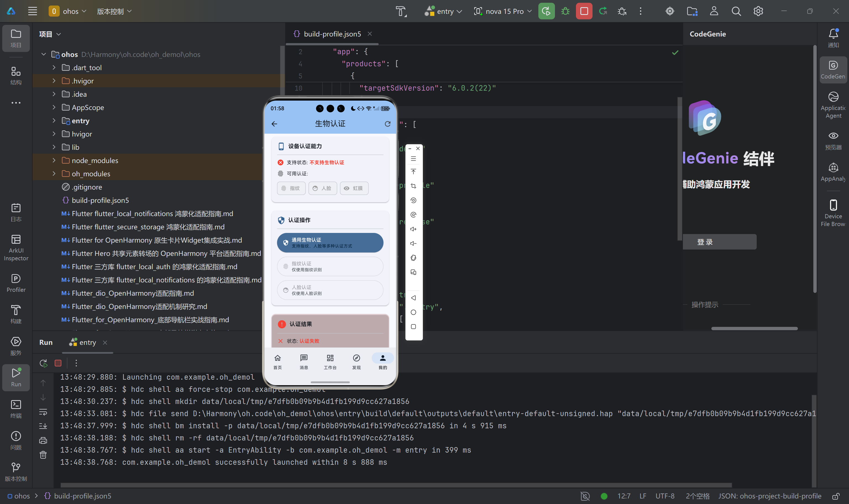849x504 pixels.
Task: Stop the running app with red square
Action: click(584, 11)
